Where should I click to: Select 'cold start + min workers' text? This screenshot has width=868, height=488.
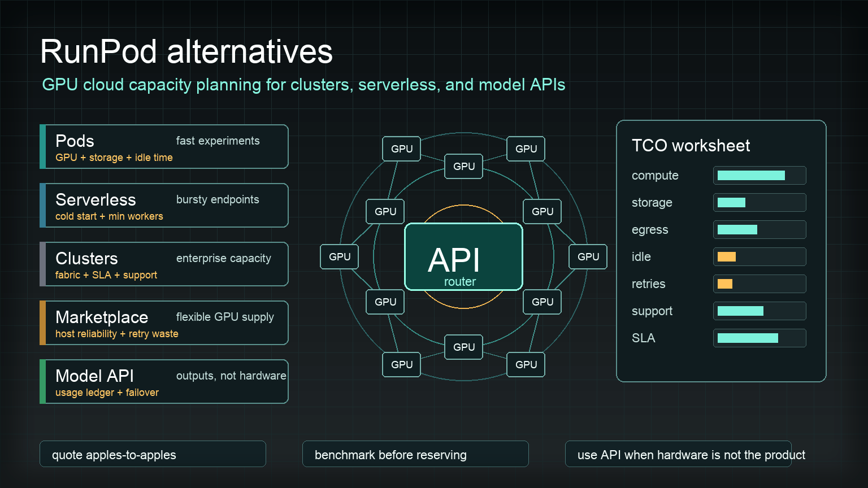tap(109, 216)
